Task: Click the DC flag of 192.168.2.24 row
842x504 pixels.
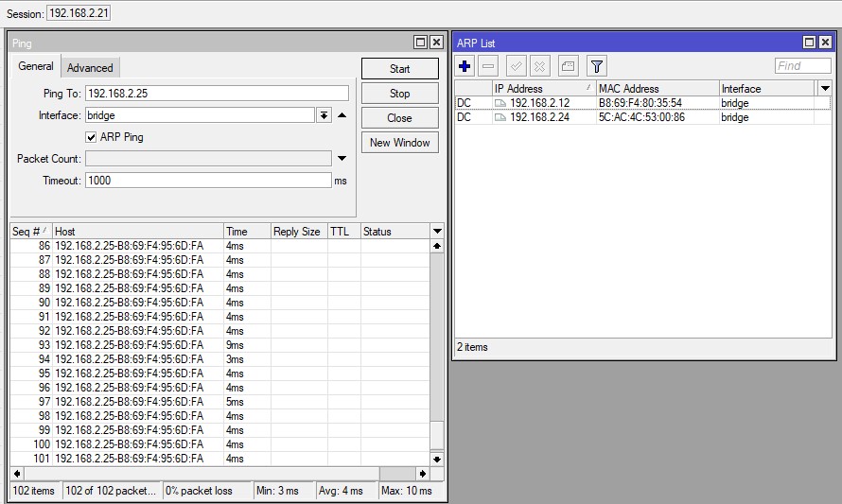Action: (464, 117)
